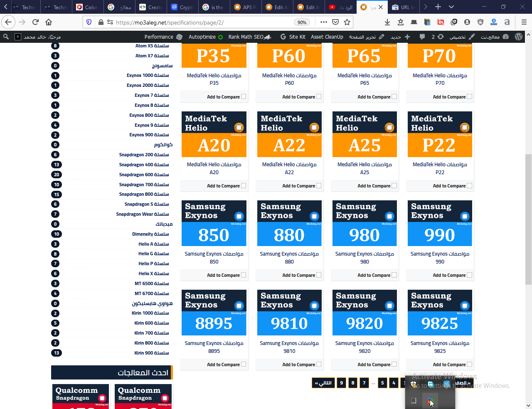Check Add to Compare for Exynos 990
Viewport: 532px width, 409px height.
coord(469,275)
